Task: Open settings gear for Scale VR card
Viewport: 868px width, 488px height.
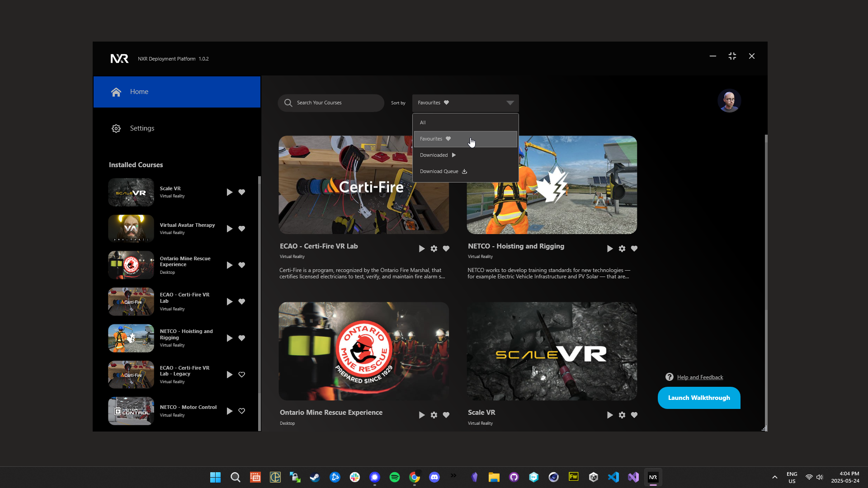Action: click(x=622, y=415)
